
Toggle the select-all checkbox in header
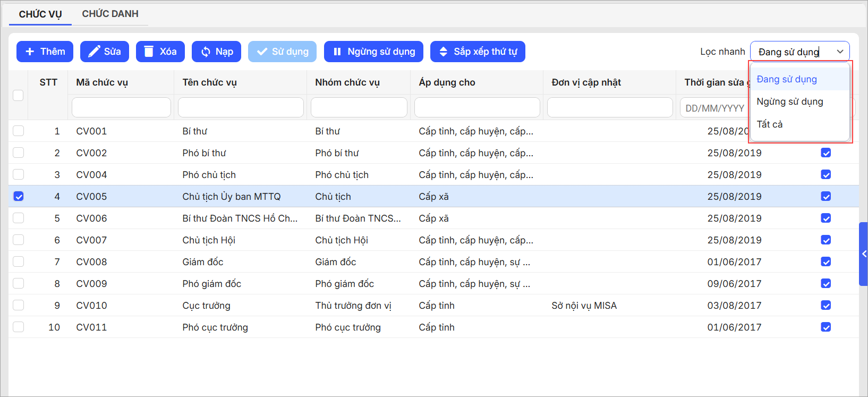point(18,95)
